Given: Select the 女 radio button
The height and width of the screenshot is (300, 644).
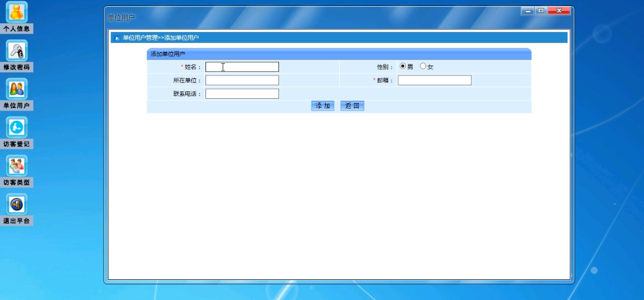Looking at the screenshot, I should (423, 66).
